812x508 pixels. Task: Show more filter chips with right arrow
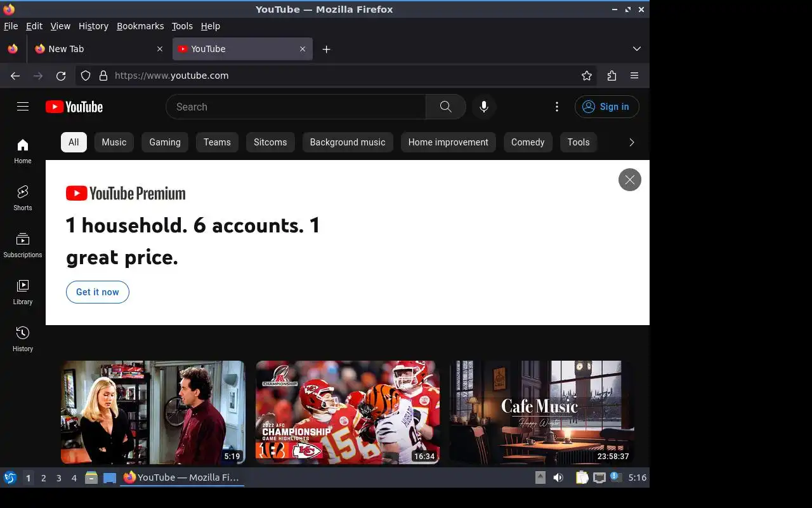click(631, 142)
